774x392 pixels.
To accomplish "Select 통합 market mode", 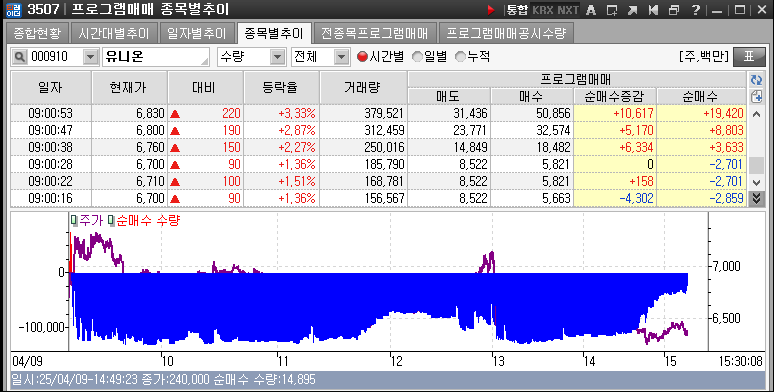I will coord(517,9).
